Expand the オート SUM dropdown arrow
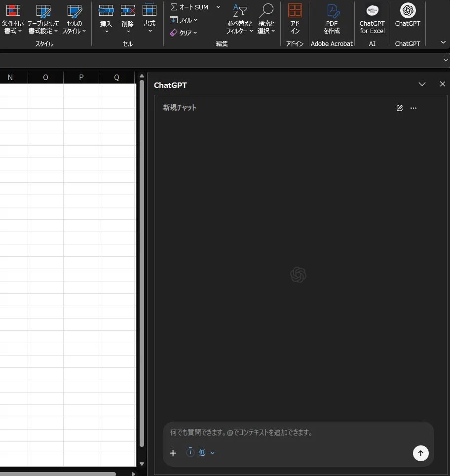The width and height of the screenshot is (450, 476). click(218, 7)
